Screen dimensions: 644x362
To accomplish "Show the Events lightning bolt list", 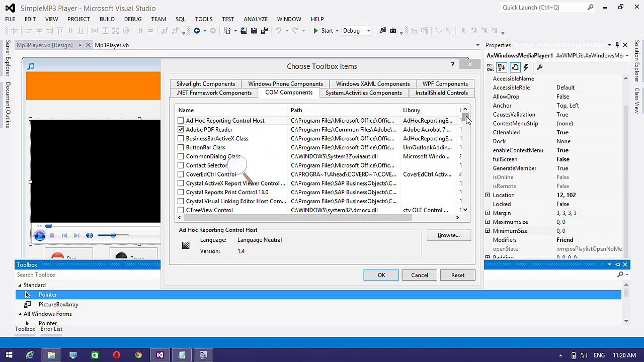I will pyautogui.click(x=526, y=67).
